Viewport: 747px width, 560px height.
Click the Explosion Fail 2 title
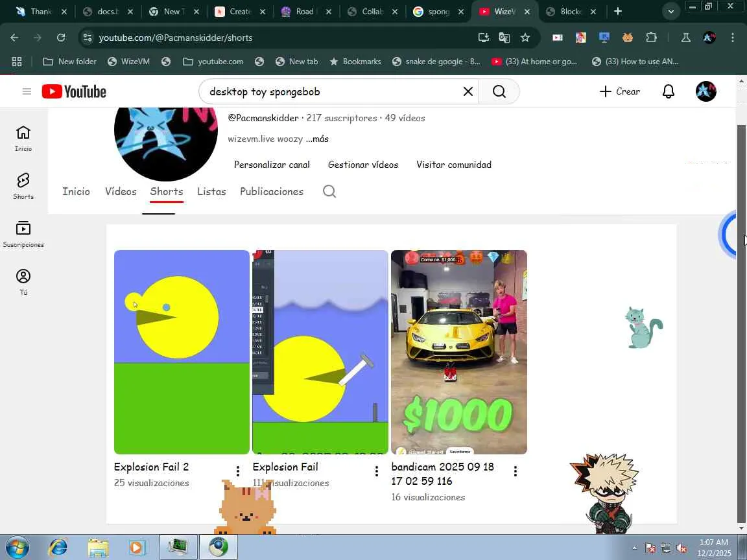coord(152,467)
